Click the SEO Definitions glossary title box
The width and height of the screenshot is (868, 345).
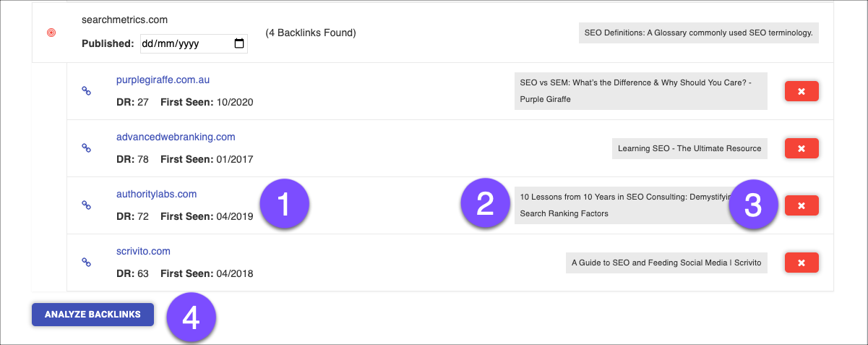(698, 33)
